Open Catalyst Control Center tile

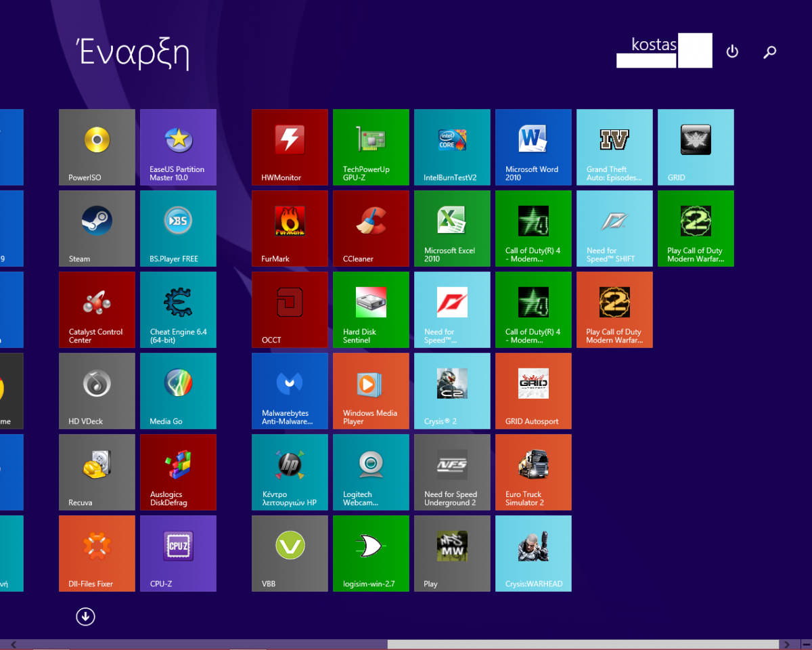coord(97,309)
